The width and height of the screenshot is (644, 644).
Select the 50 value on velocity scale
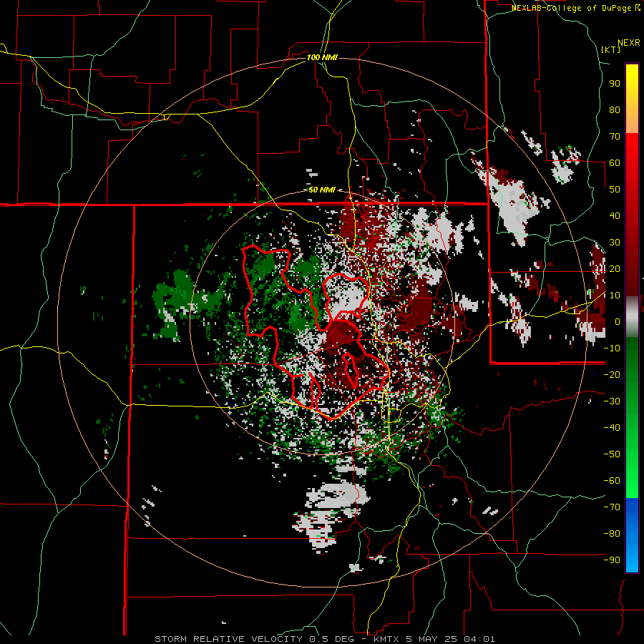click(615, 190)
